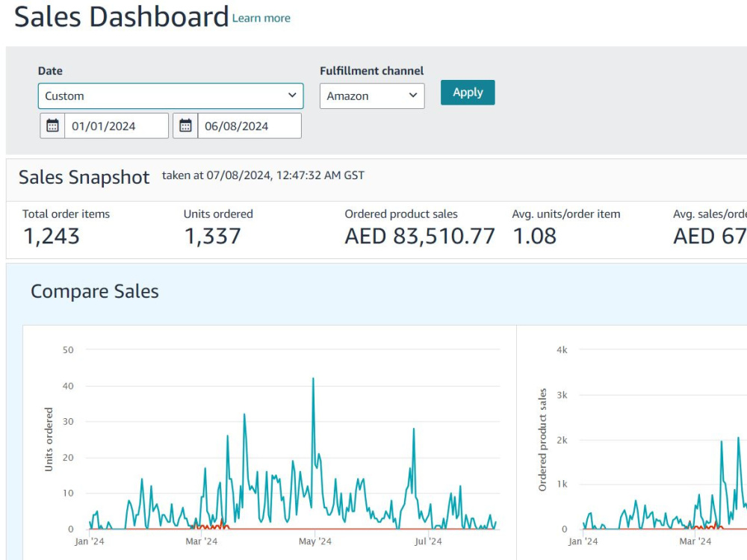Screen dimensions: 747x560
Task: Click the Jul '24 axis label in units chart
Action: click(x=428, y=541)
